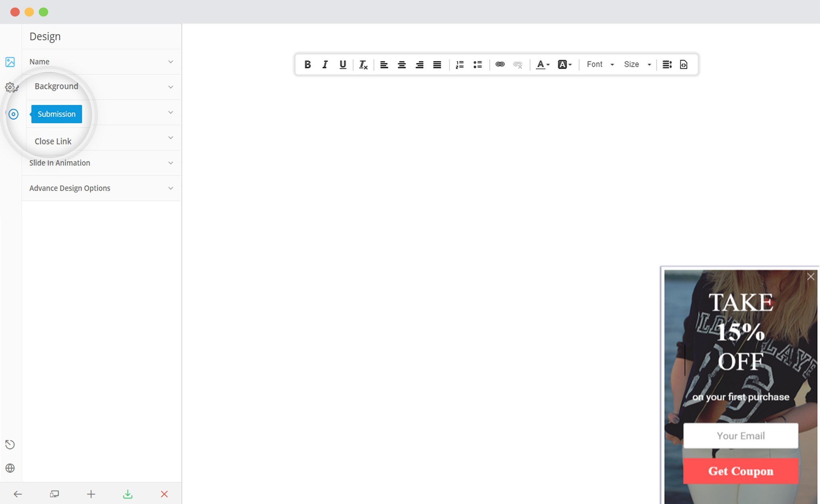The image size is (820, 504).
Task: Expand the Advance Design Options section
Action: [x=101, y=188]
